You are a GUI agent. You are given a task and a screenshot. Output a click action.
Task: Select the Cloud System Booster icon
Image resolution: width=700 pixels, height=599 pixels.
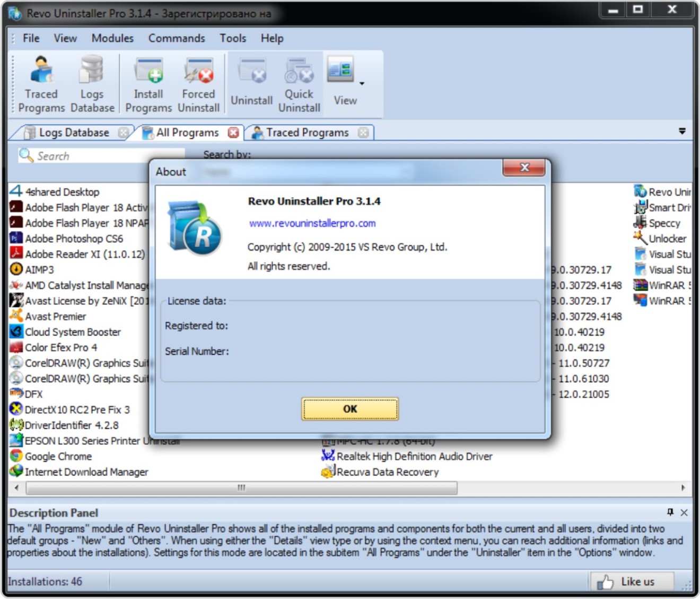[16, 331]
